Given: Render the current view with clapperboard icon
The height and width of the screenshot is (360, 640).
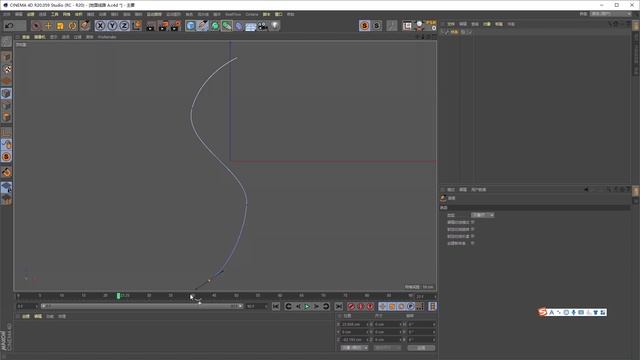Looking at the screenshot, I should coord(151,26).
